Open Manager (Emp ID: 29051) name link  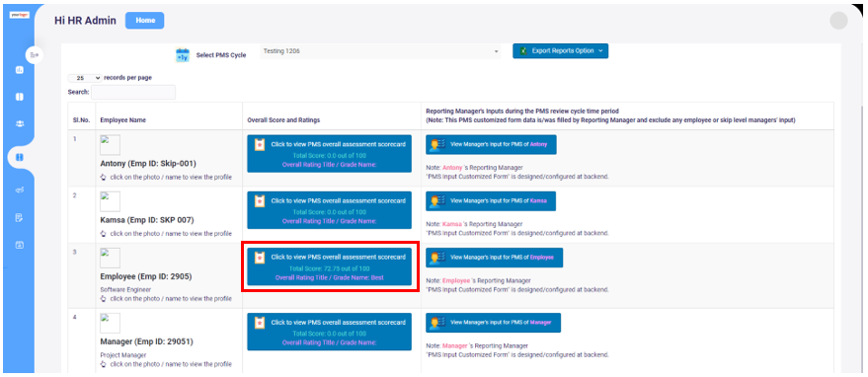[x=147, y=341]
